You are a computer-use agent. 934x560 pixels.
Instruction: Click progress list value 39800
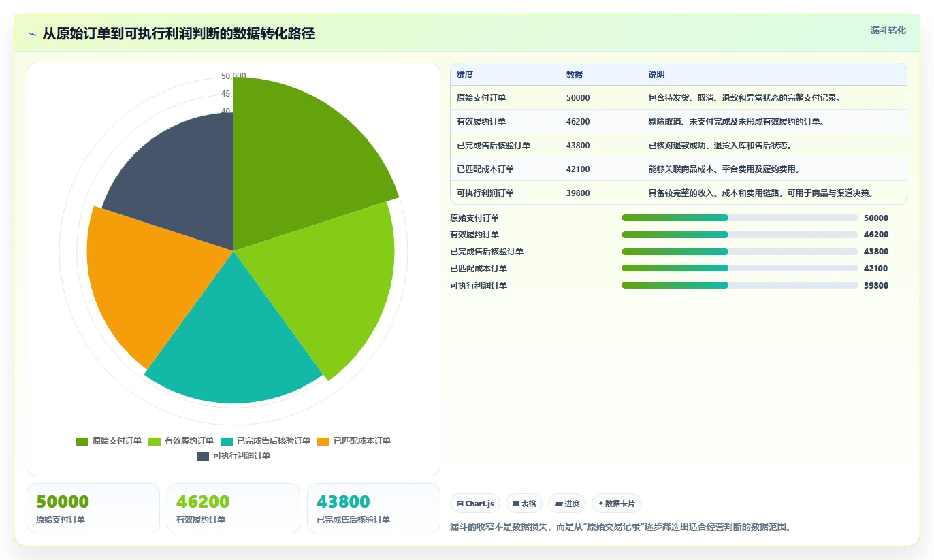[x=876, y=286]
